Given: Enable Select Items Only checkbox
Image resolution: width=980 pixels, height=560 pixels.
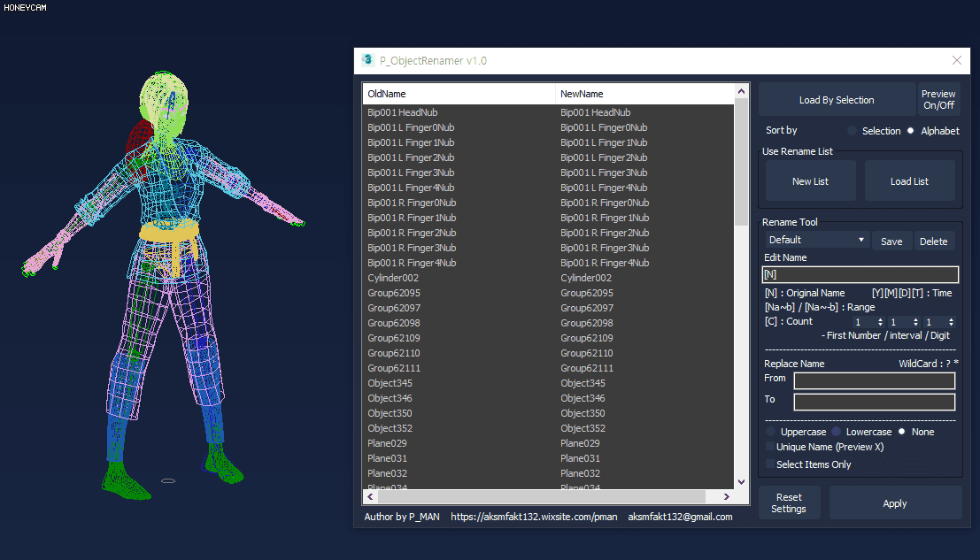Looking at the screenshot, I should (770, 464).
